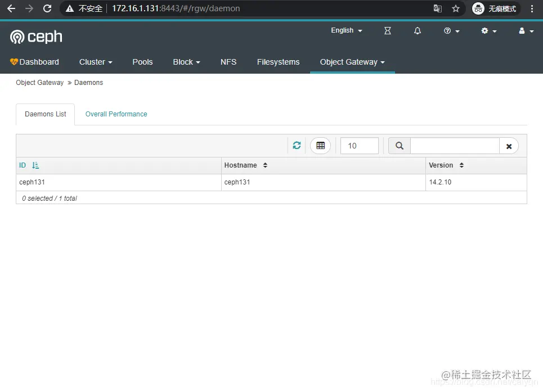Open the ceph131 daemon ID cell
This screenshot has height=392, width=543.
pos(119,182)
